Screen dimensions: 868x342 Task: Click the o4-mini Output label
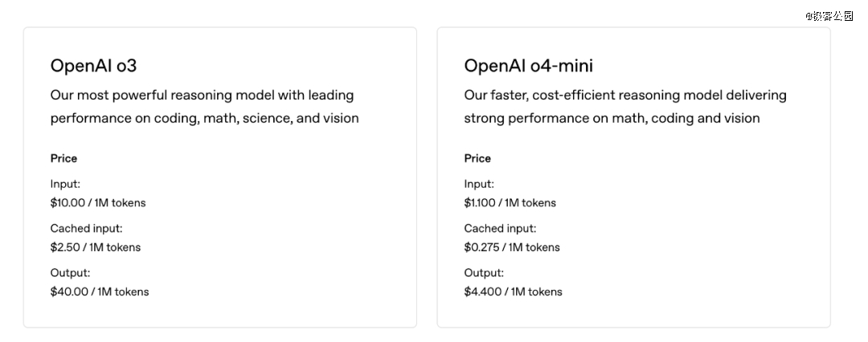(x=484, y=273)
